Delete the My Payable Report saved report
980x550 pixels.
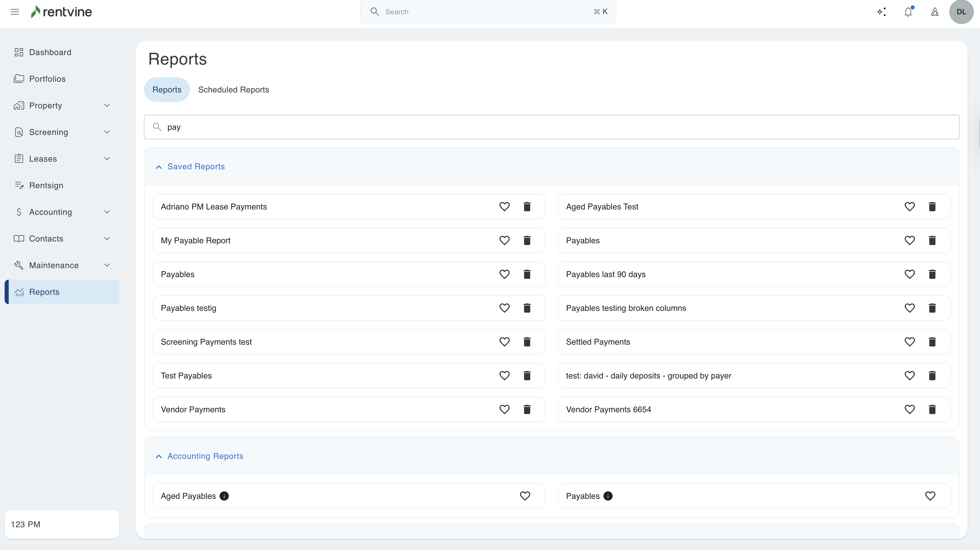coord(527,240)
